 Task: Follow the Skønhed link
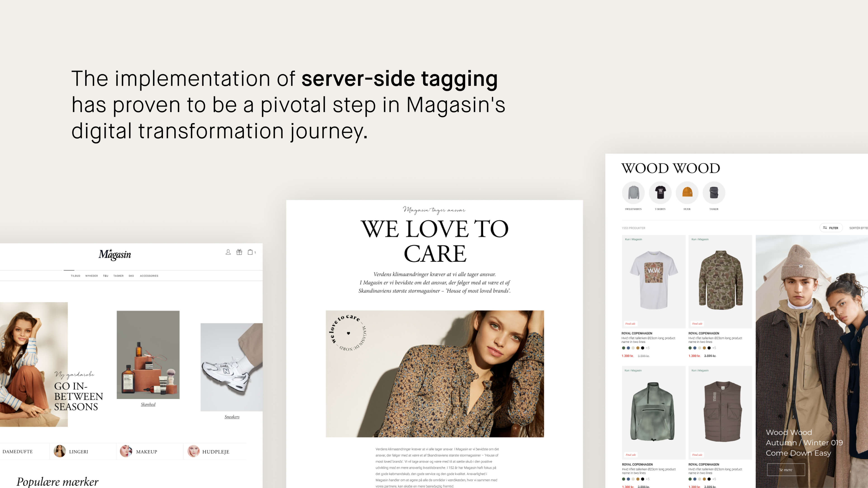click(x=148, y=404)
